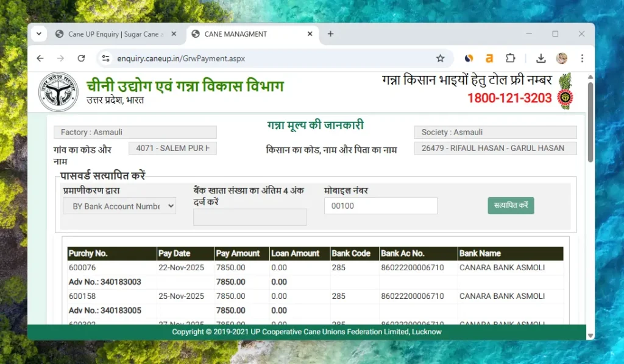The height and width of the screenshot is (364, 624).
Task: Open the Chrome extensions puzzle icon
Action: click(511, 58)
